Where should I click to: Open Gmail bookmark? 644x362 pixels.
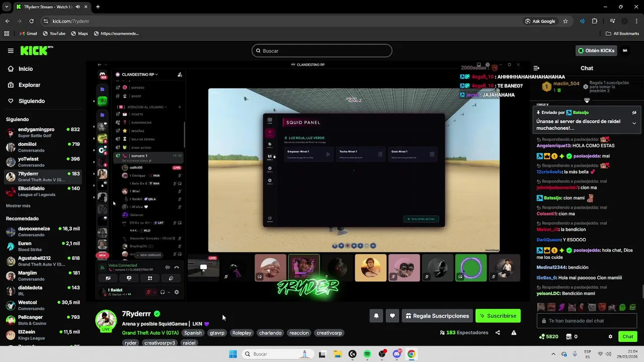point(28,33)
